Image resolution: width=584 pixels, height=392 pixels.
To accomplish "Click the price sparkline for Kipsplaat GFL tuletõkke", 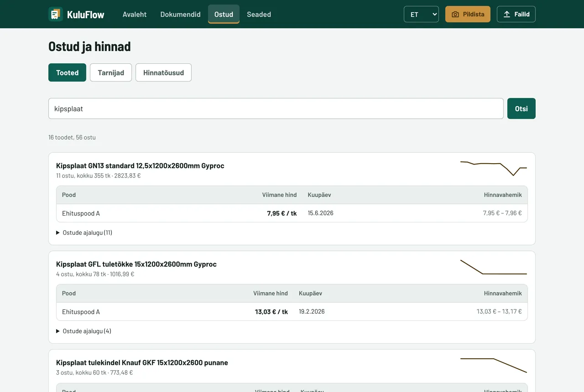I will pos(494,267).
